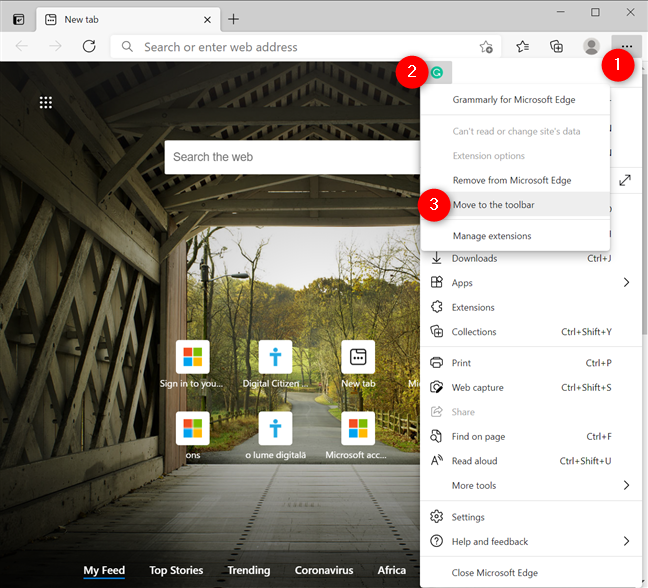The width and height of the screenshot is (648, 588).
Task: Click the Read aloud icon
Action: click(436, 460)
